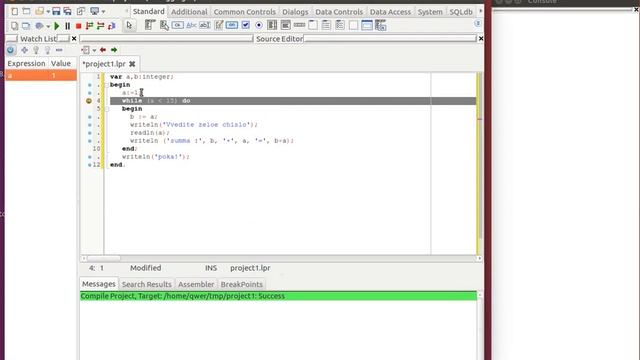Open the View Forms icon
The width and height of the screenshot is (640, 360).
26,26
